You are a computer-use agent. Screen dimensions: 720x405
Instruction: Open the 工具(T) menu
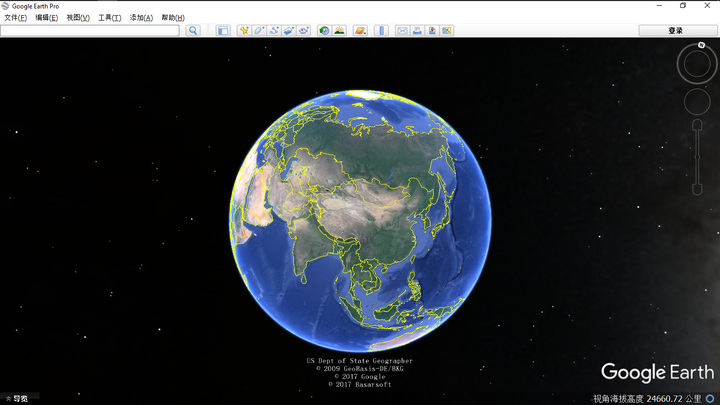click(x=109, y=17)
